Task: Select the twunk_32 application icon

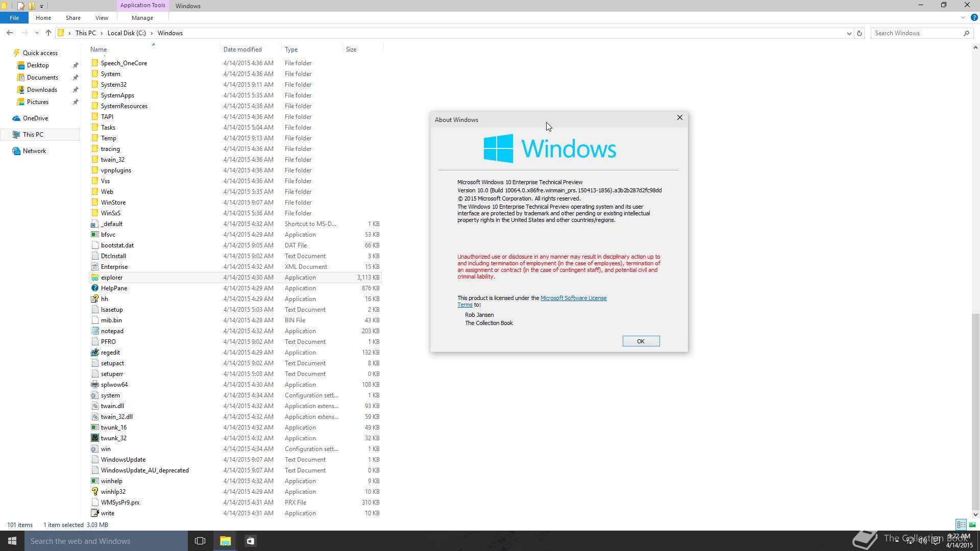Action: [x=94, y=438]
